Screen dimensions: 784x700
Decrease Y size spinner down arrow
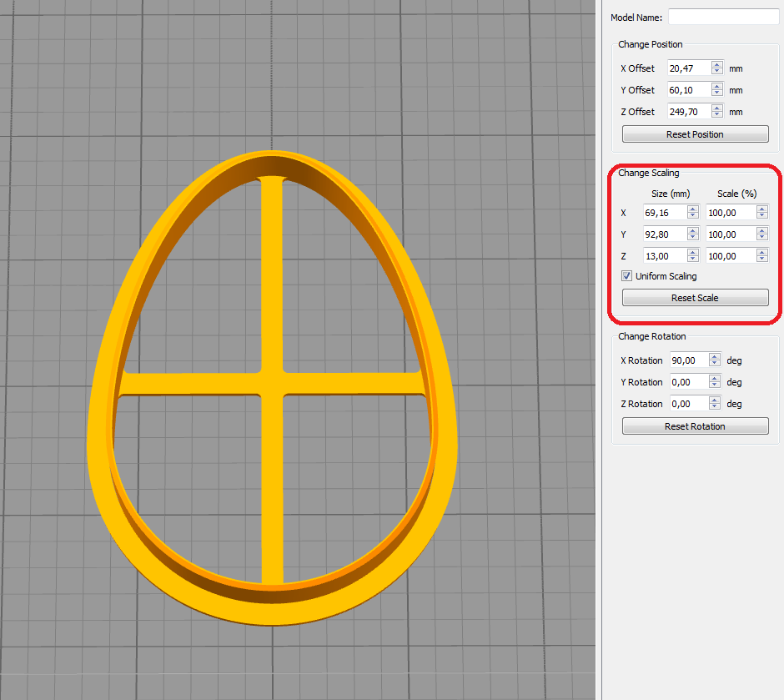point(692,238)
